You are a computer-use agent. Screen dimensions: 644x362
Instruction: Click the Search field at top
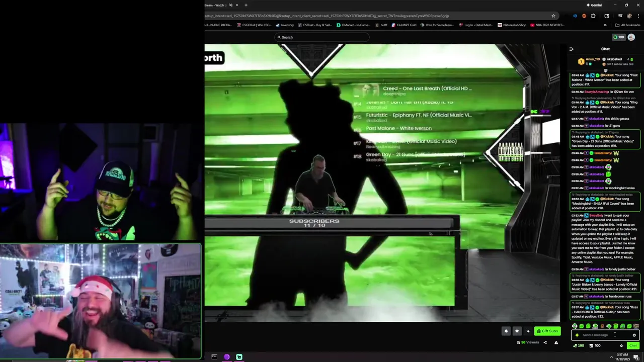click(x=322, y=37)
